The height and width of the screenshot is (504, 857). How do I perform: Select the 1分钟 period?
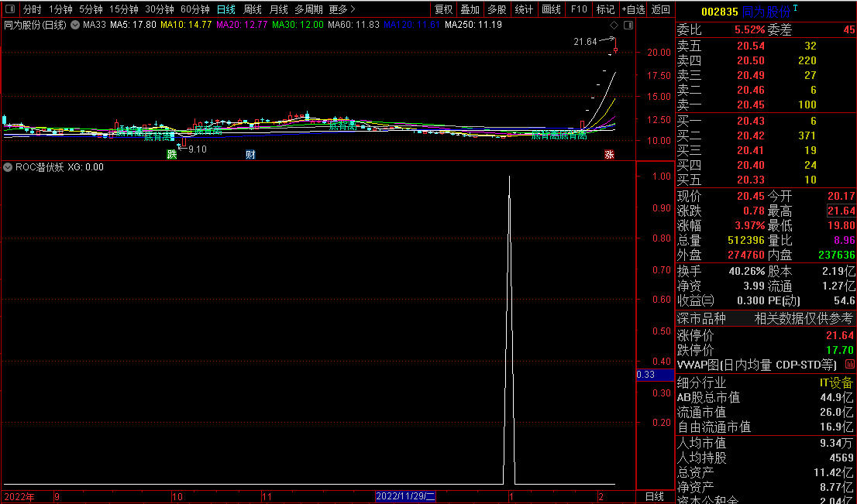(x=60, y=9)
